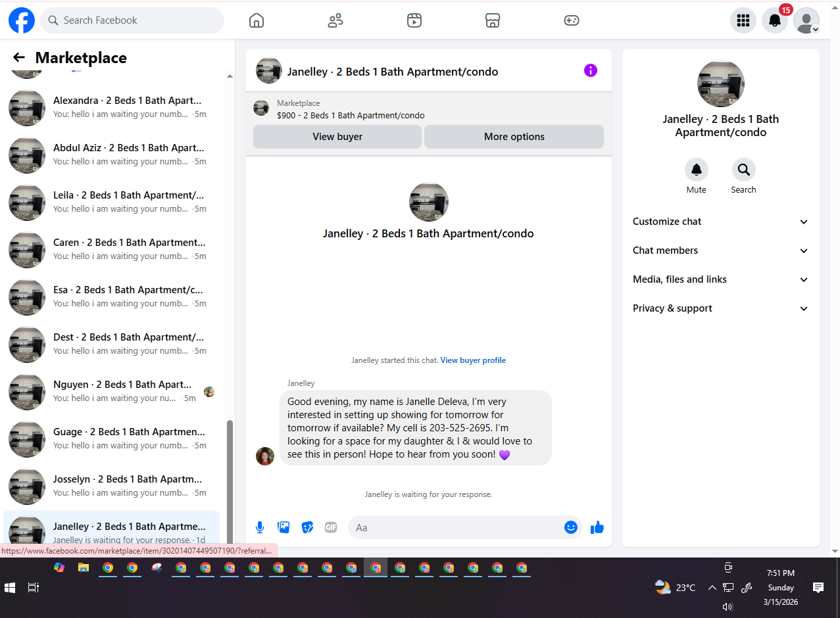Open the account profile avatar menu
Screen dimensions: 840x618
(x=806, y=20)
